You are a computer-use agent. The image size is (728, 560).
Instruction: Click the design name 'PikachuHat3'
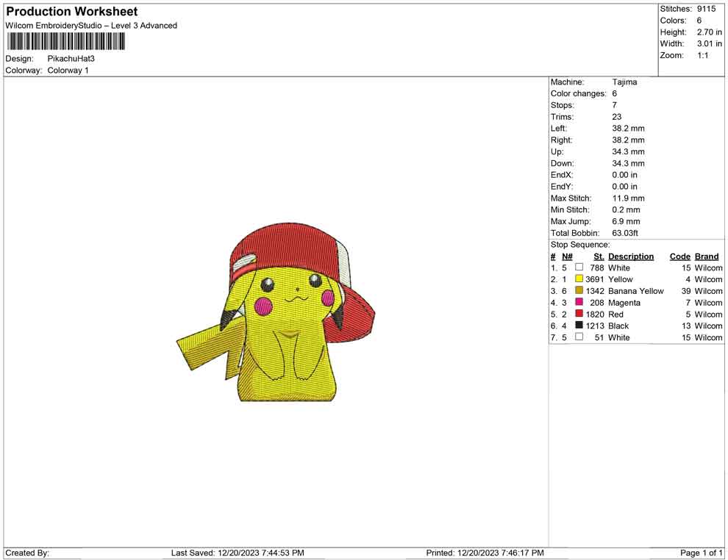coord(71,59)
